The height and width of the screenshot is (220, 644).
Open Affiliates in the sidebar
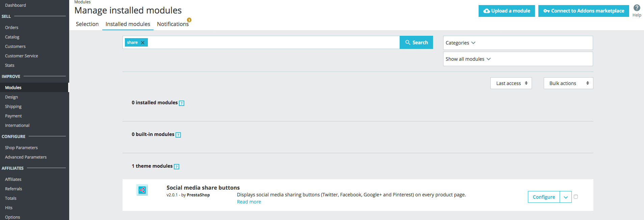tap(13, 179)
